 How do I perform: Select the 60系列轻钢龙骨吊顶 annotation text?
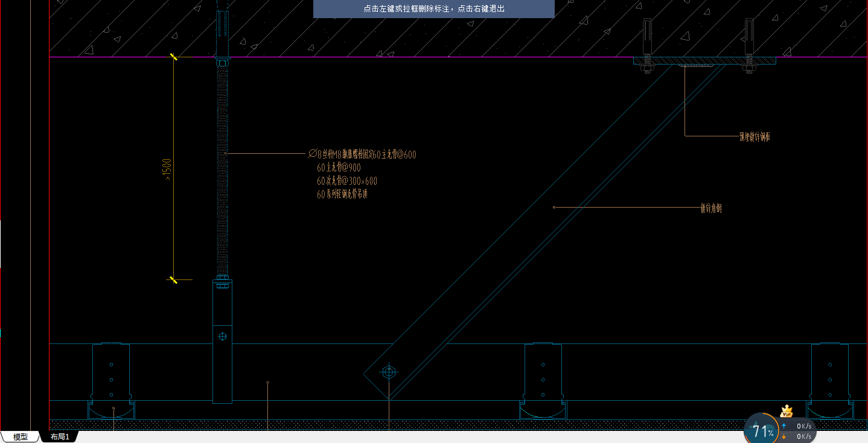click(342, 194)
